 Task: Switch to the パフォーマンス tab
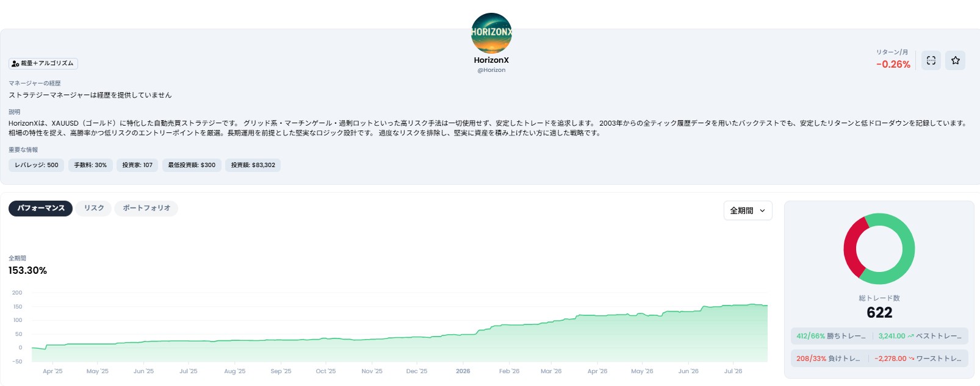(40, 209)
